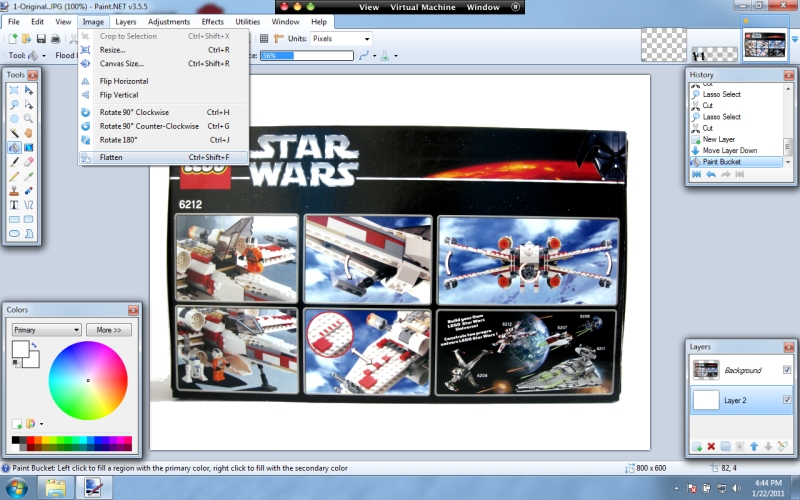
Task: Toggle the pixel grid icon
Action: (264, 39)
